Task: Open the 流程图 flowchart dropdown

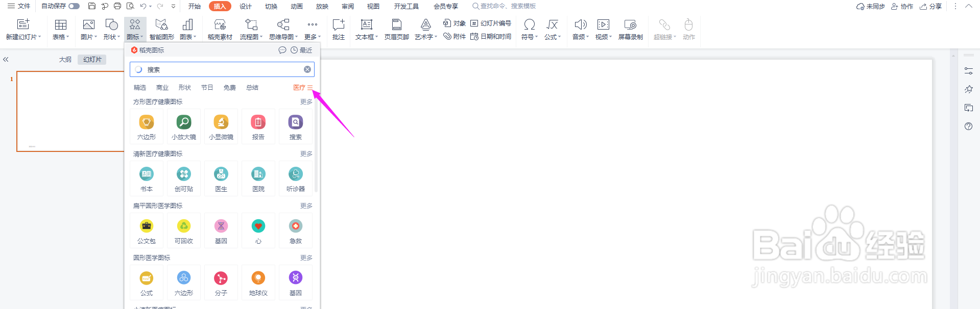Action: (251, 30)
